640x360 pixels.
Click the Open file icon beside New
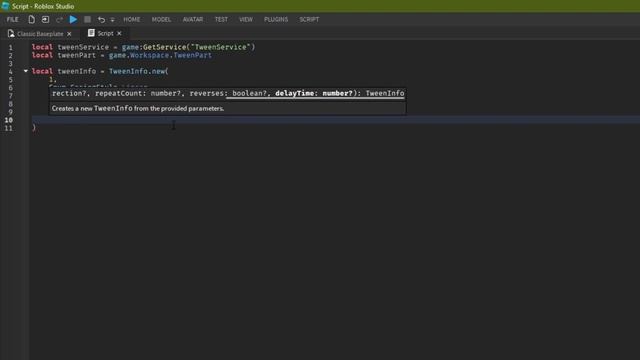[45, 19]
